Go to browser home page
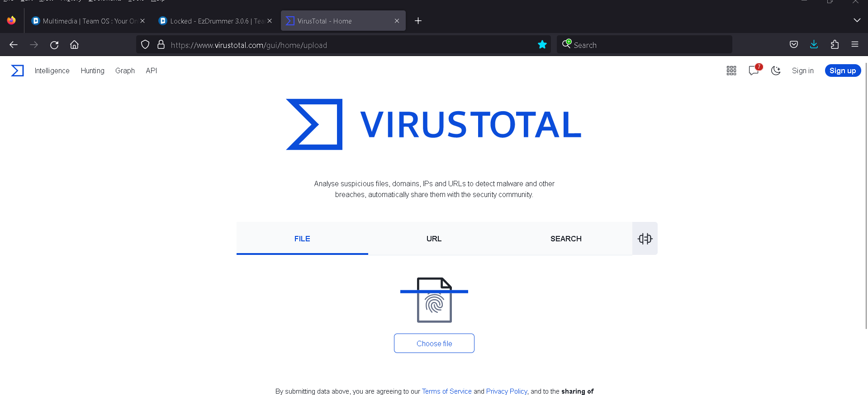Image resolution: width=868 pixels, height=395 pixels. 74,45
